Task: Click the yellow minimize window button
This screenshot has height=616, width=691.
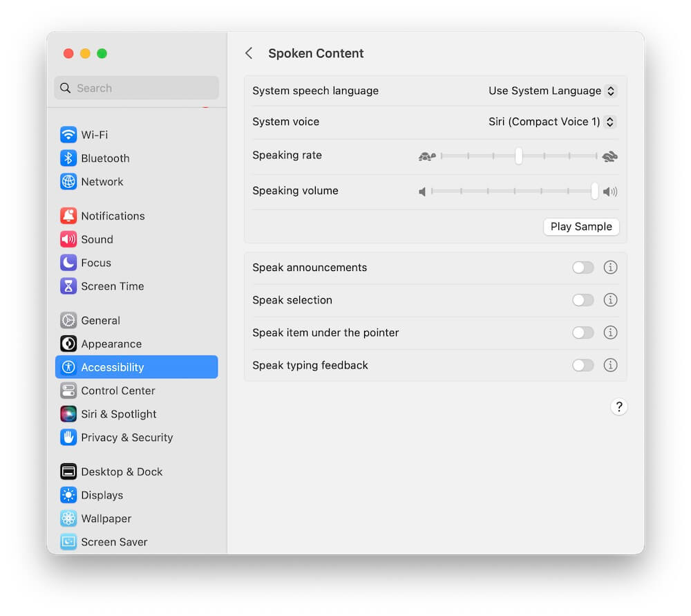Action: tap(85, 53)
